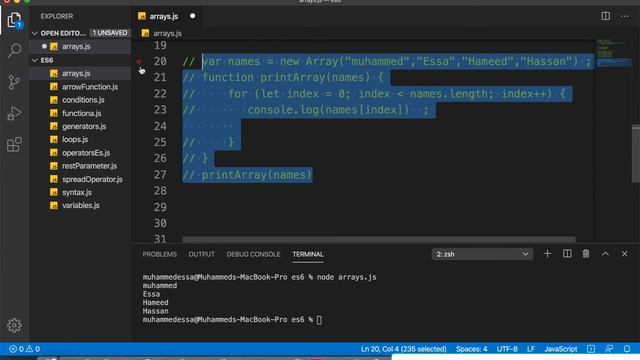This screenshot has height=360, width=640.
Task: Click errors and warnings count in status bar
Action: pyautogui.click(x=24, y=349)
